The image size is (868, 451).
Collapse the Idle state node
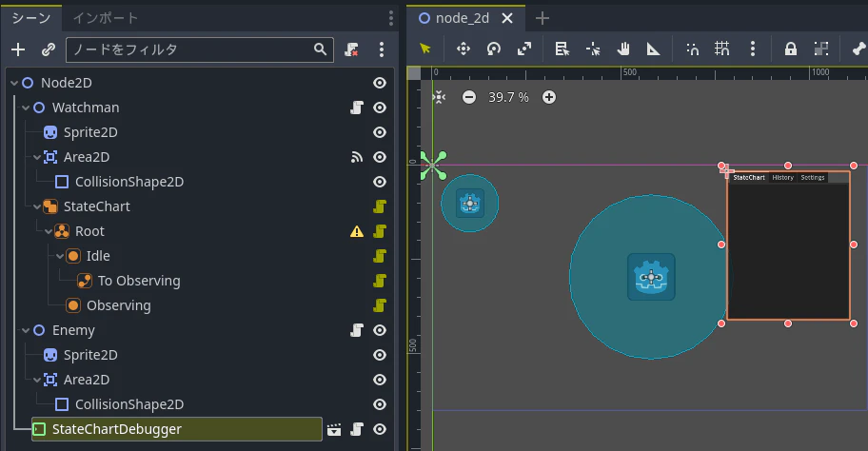coord(60,256)
